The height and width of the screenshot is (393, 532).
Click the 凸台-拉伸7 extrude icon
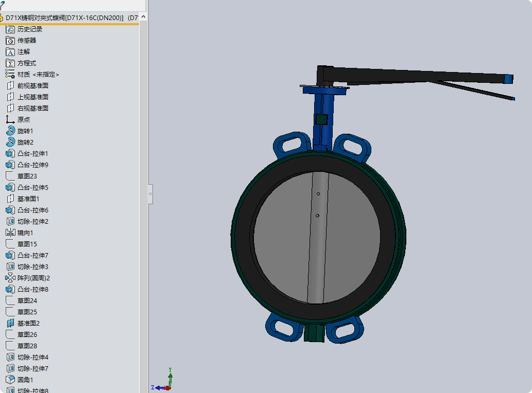[x=10, y=256]
